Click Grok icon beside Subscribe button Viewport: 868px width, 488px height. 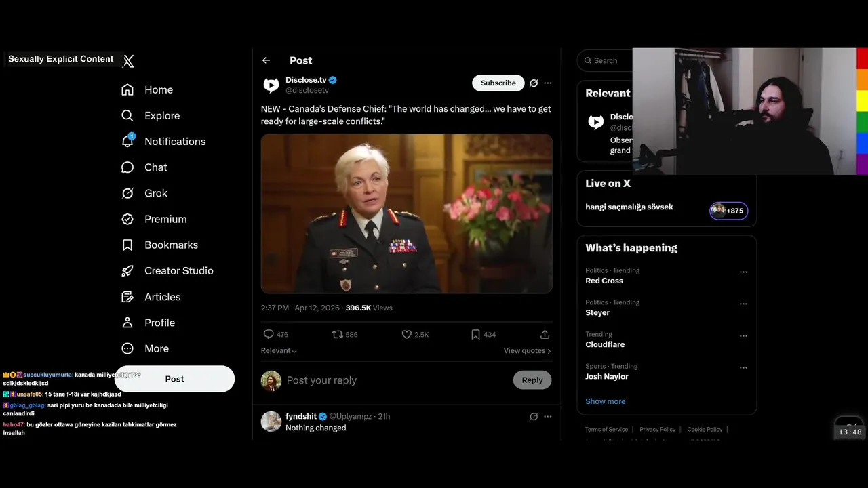534,83
